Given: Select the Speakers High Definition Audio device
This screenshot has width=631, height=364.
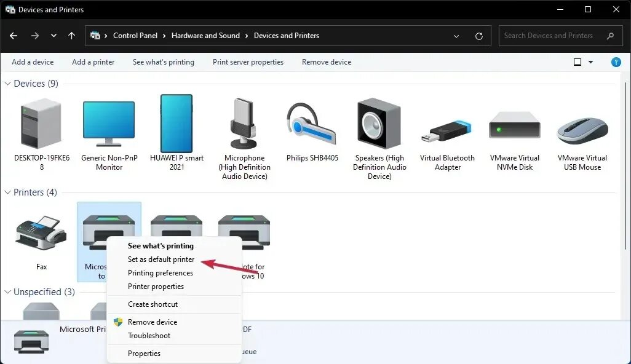Looking at the screenshot, I should (379, 124).
